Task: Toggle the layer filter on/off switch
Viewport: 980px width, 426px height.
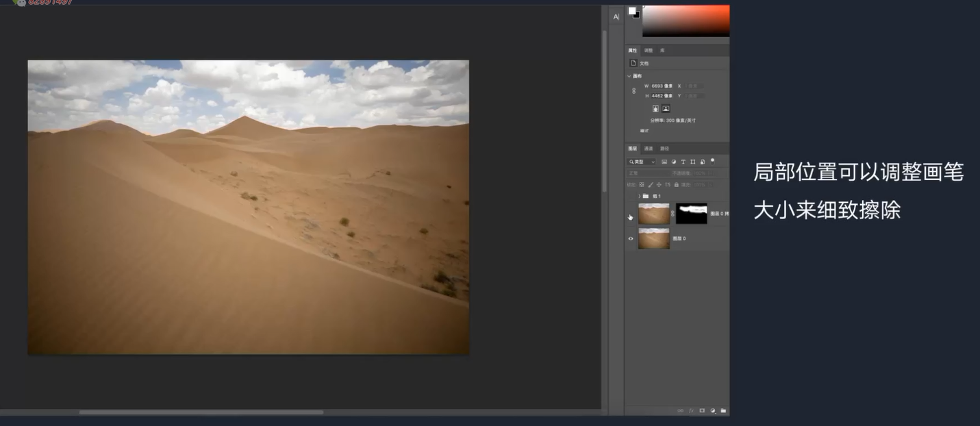Action: click(x=712, y=160)
